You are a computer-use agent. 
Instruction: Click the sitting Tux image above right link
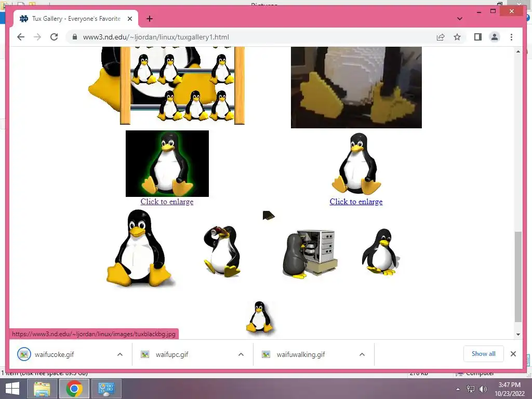point(356,164)
